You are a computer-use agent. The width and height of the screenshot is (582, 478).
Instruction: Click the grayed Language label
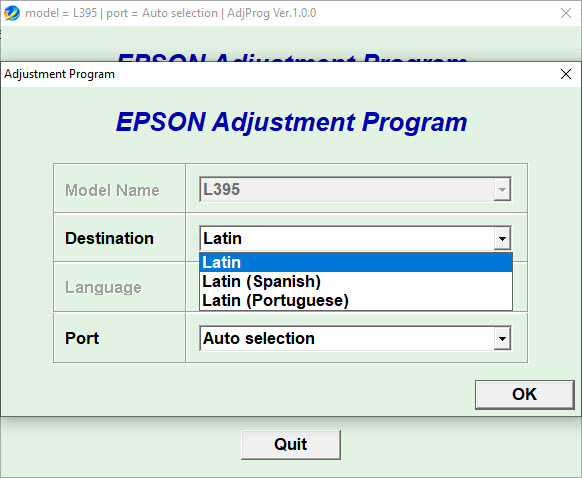[103, 288]
